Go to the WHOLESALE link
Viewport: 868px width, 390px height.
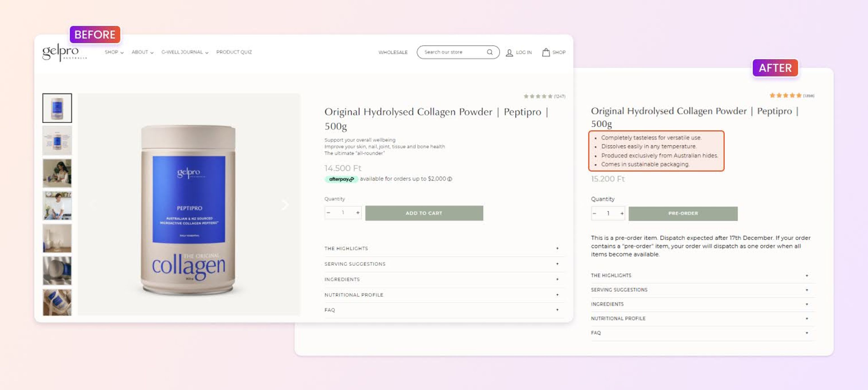pos(393,52)
